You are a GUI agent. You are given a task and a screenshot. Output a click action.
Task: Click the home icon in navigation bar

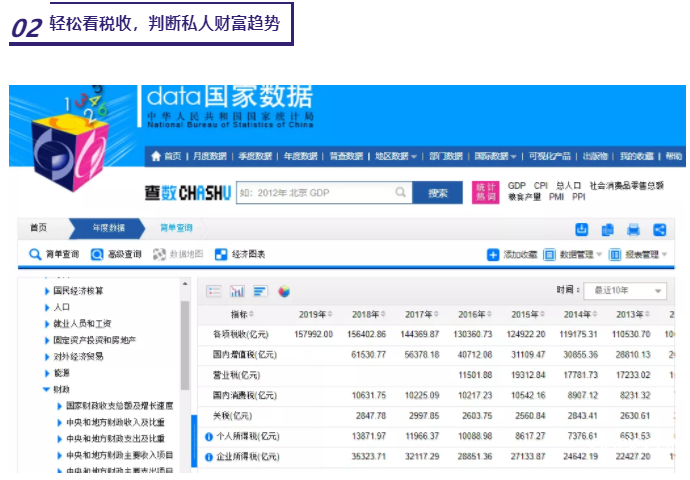tap(156, 156)
